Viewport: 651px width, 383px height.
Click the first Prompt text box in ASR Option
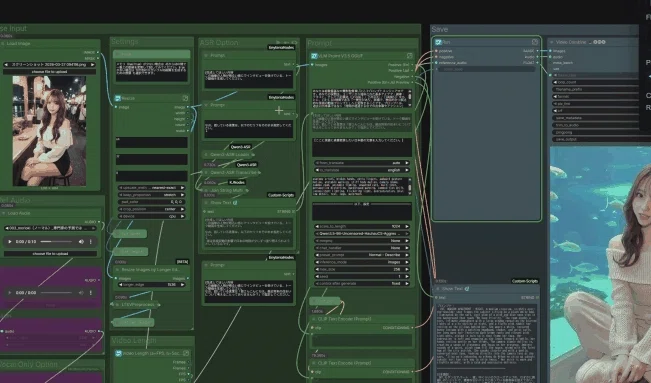coord(248,79)
